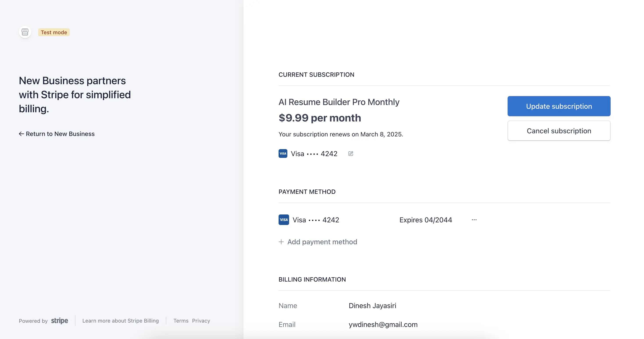Return to New Business link

[57, 134]
